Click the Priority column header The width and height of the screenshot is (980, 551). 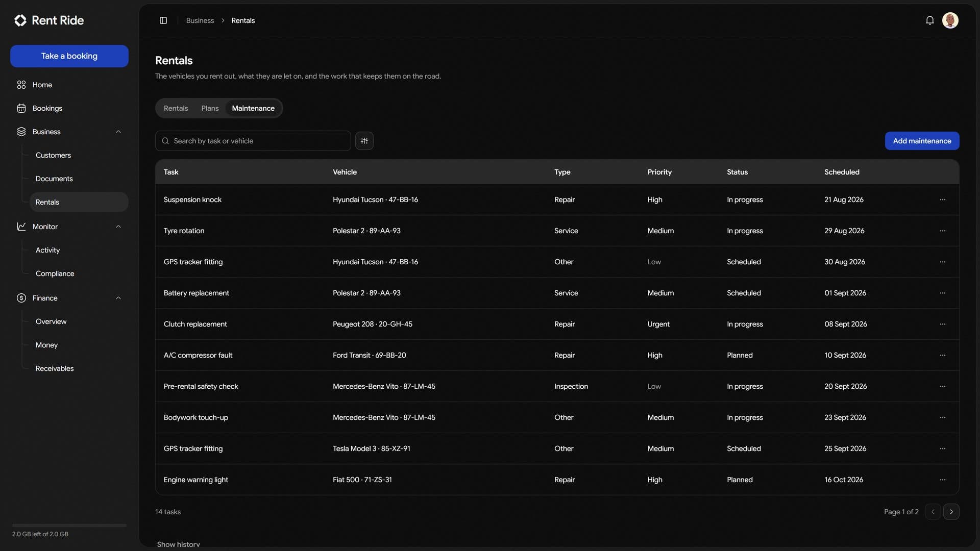click(659, 172)
